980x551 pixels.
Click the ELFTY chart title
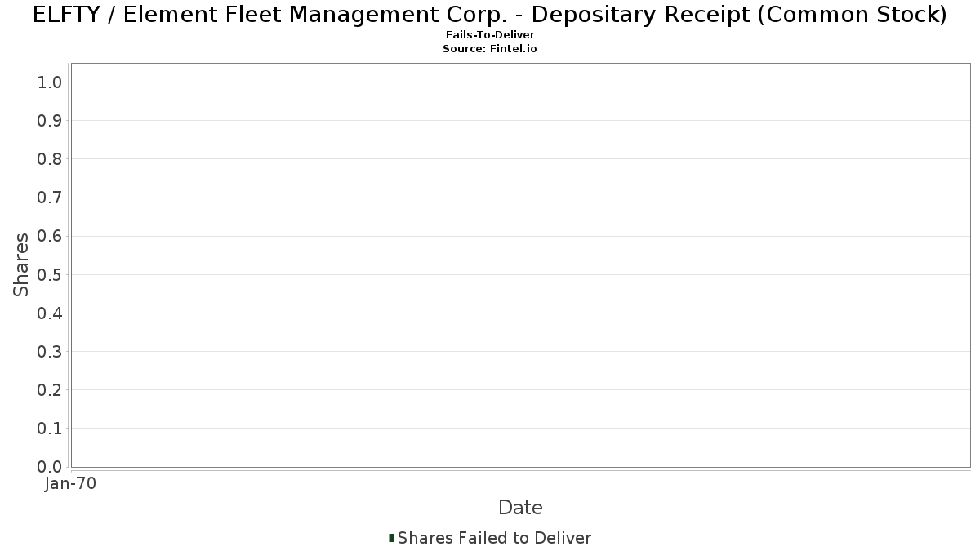pyautogui.click(x=490, y=14)
